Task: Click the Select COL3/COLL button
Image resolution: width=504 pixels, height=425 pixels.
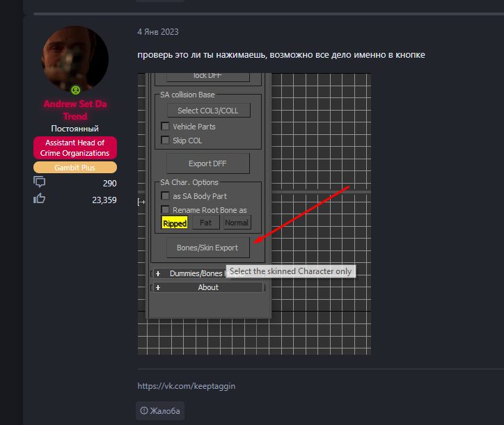Action: tap(208, 111)
